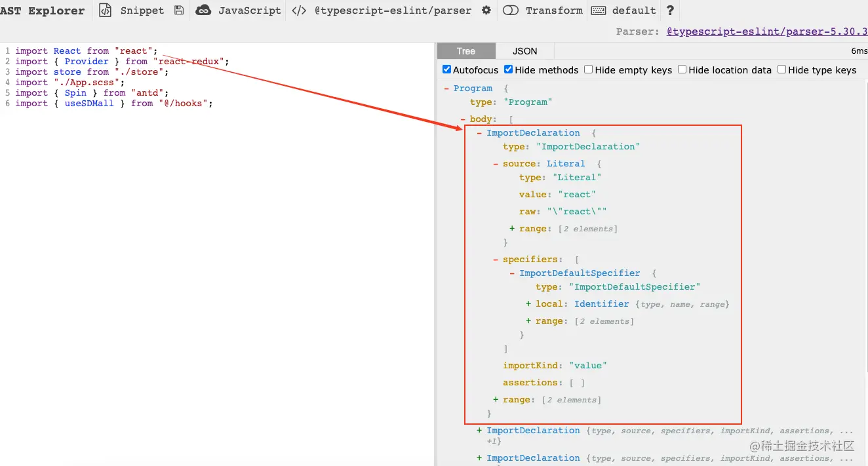Collapse the specifiers array node

pyautogui.click(x=496, y=260)
